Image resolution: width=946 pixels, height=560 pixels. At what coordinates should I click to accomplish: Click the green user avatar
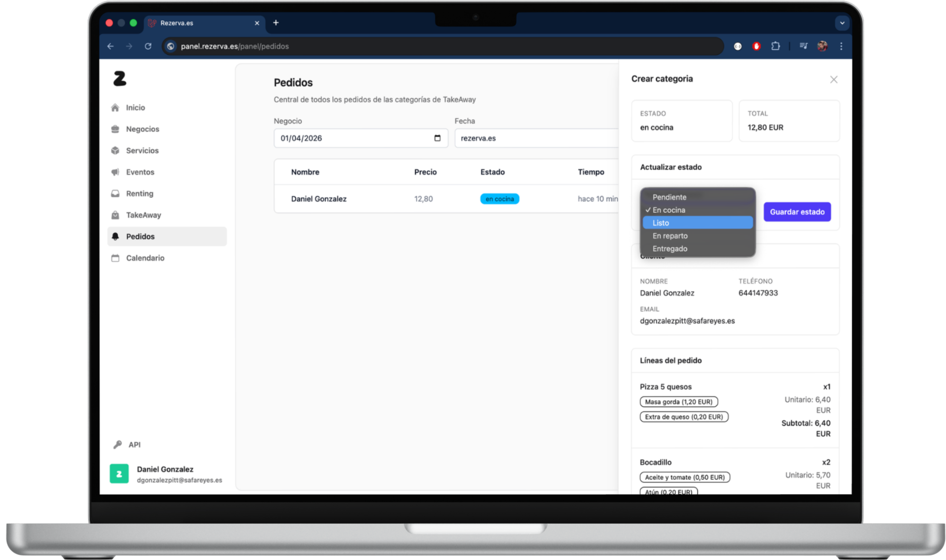119,473
